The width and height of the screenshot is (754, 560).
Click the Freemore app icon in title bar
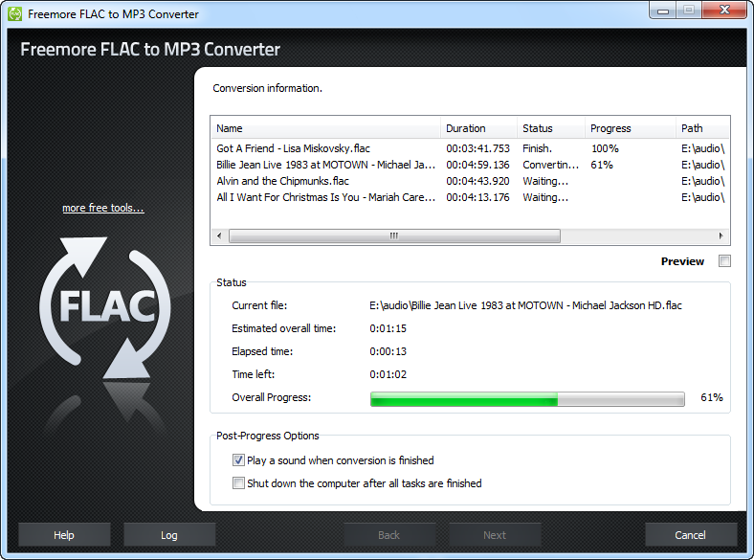(x=15, y=14)
